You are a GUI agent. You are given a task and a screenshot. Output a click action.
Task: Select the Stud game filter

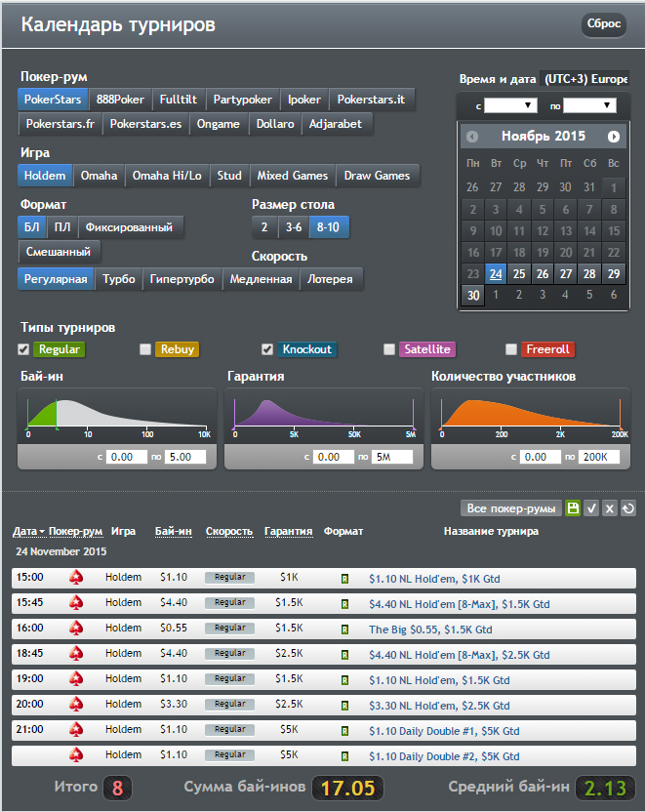tap(229, 176)
